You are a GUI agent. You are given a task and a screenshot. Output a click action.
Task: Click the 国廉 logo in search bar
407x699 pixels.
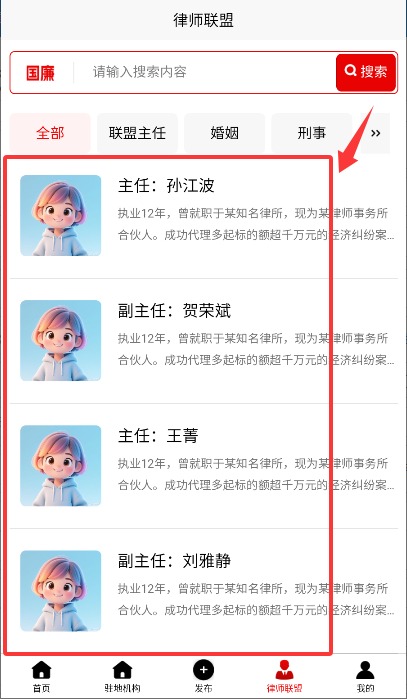coord(41,73)
